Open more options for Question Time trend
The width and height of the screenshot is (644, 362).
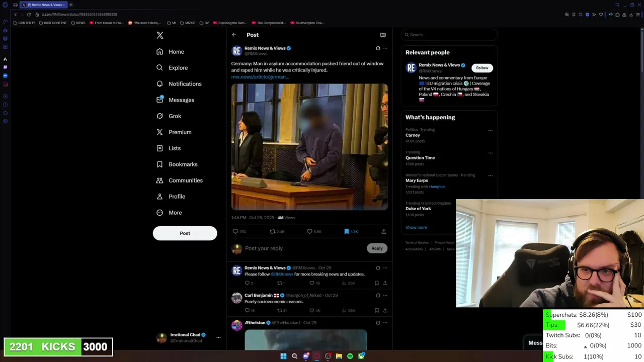[490, 153]
